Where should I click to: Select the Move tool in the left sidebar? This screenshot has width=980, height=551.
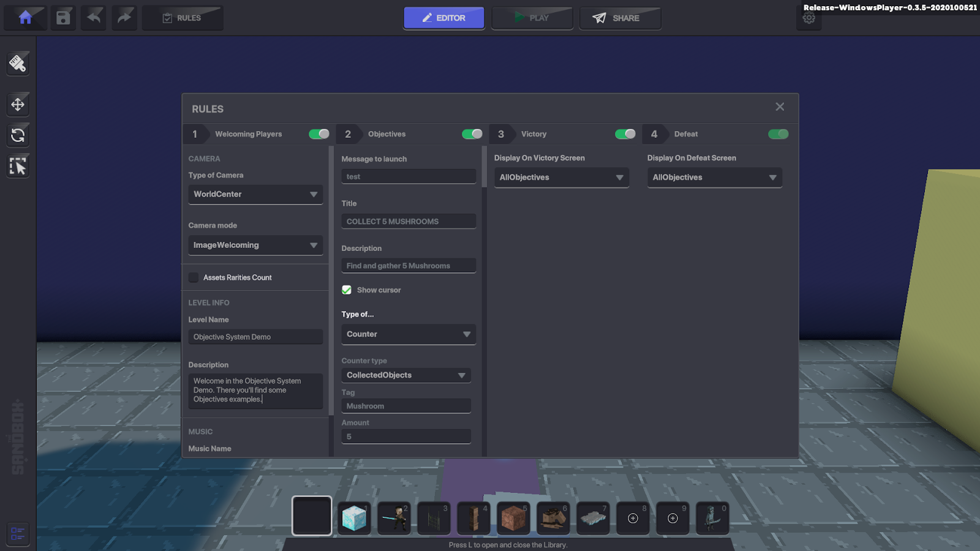[x=18, y=104]
